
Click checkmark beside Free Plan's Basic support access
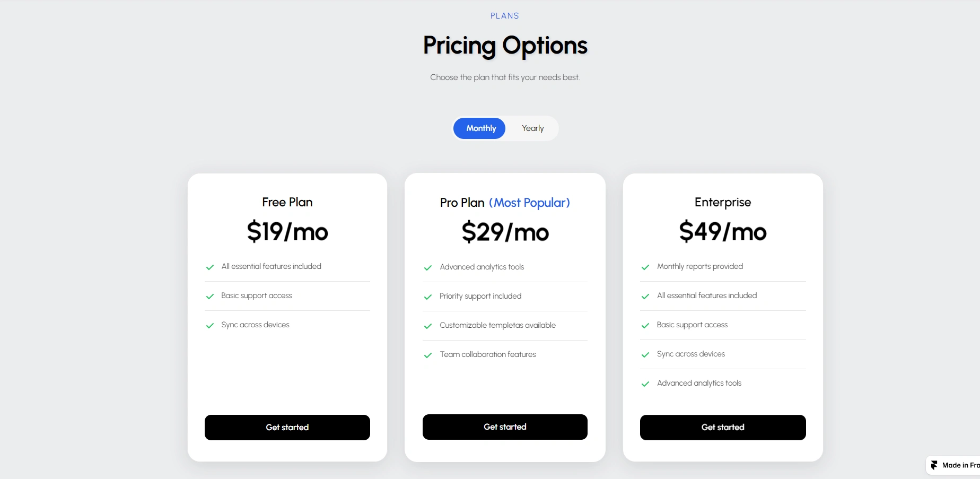[210, 297]
